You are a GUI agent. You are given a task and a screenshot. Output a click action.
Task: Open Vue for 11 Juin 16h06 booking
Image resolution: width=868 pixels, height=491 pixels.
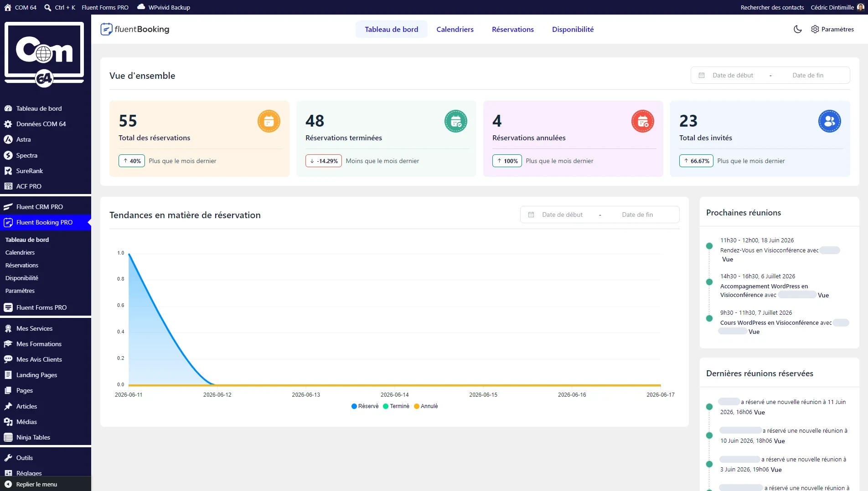[759, 412]
